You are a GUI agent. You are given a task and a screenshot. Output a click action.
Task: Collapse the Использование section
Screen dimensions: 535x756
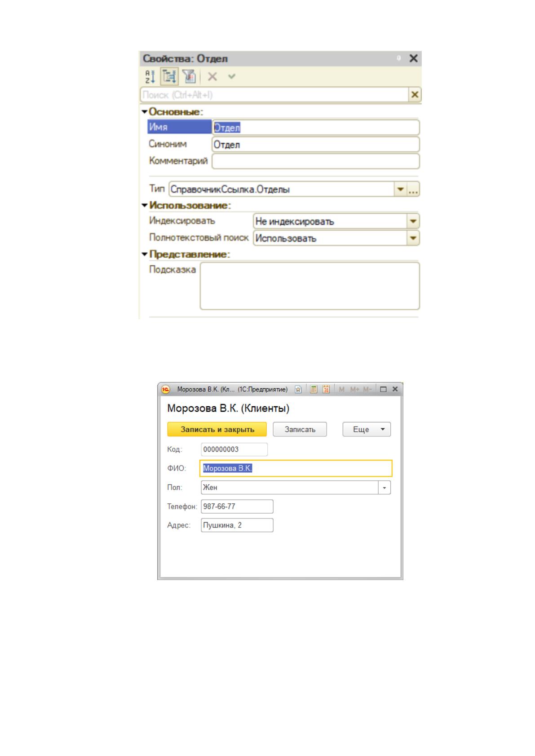coord(145,205)
